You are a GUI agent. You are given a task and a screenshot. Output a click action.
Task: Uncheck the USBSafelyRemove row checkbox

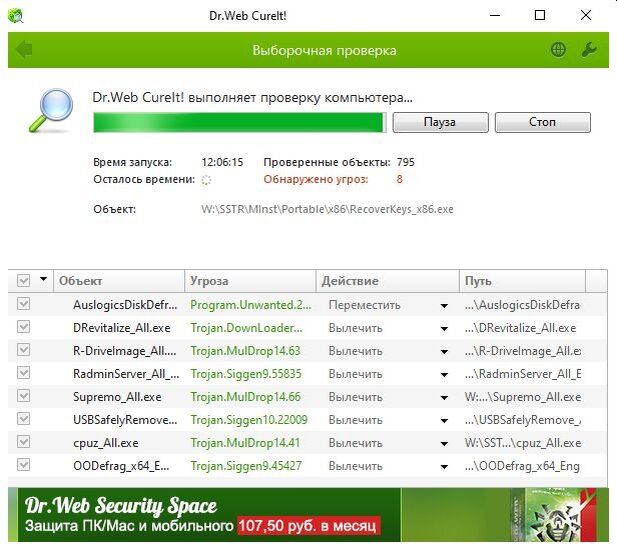tap(24, 419)
